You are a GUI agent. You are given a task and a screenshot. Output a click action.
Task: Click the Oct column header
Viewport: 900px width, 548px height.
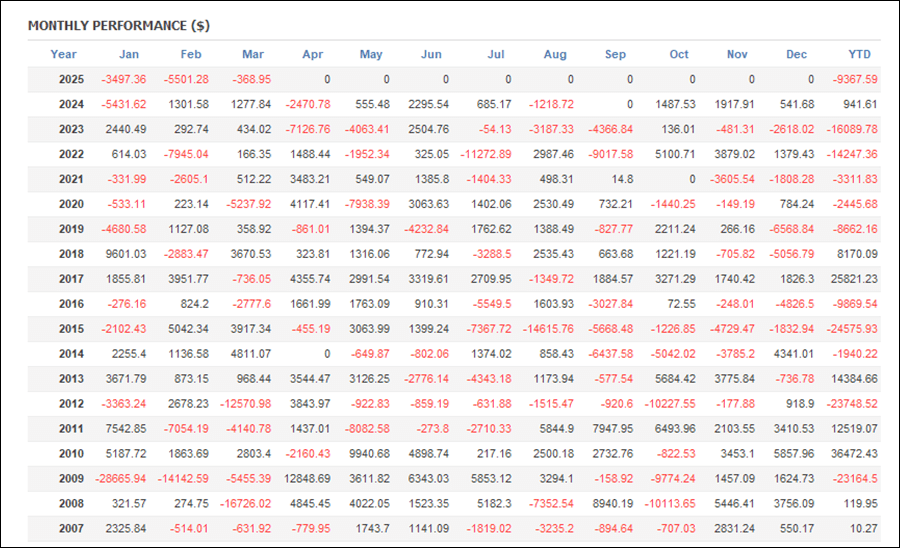[679, 55]
